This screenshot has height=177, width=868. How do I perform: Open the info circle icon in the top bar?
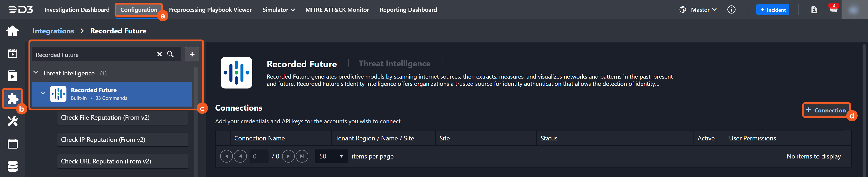(x=731, y=10)
